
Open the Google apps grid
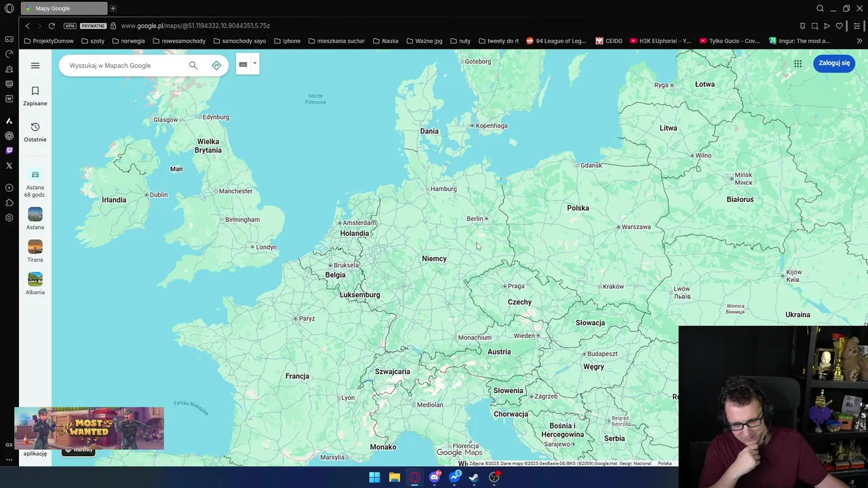pos(797,63)
